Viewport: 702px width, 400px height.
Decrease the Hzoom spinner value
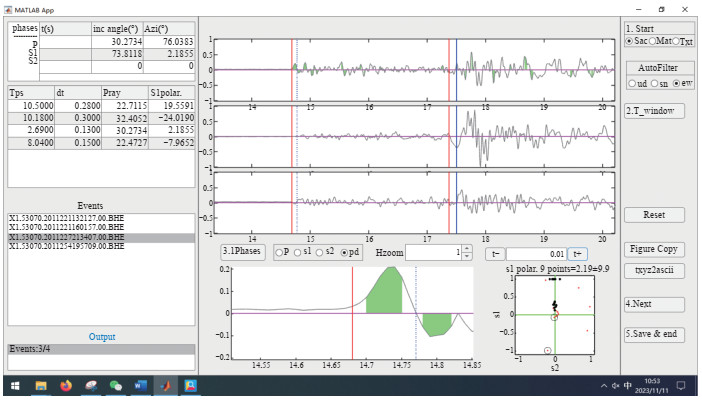point(466,257)
